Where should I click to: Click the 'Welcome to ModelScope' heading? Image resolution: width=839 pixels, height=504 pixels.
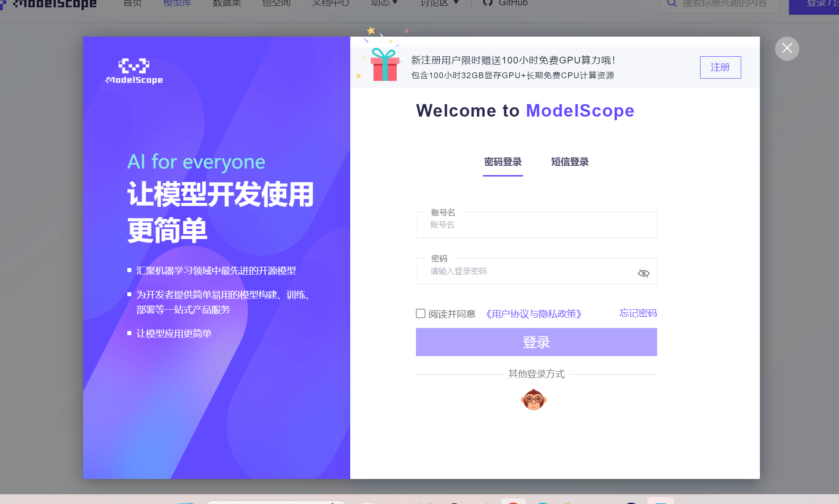[525, 111]
